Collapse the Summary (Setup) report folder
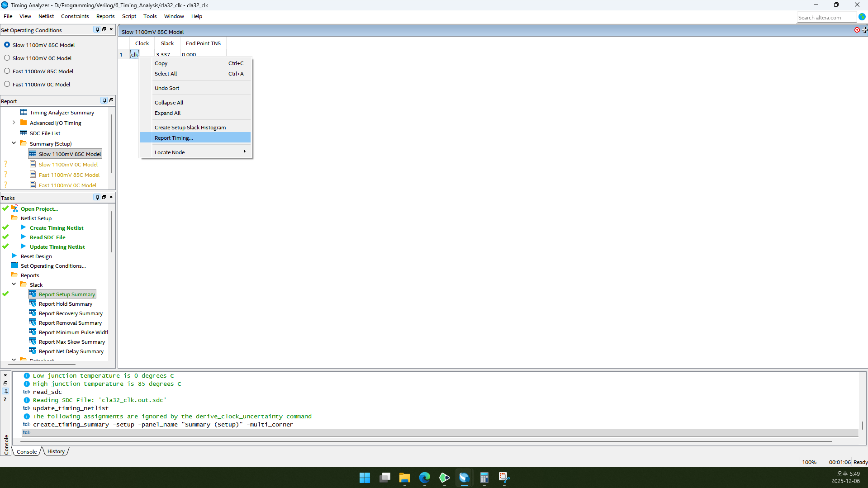The width and height of the screenshot is (868, 488). tap(14, 143)
